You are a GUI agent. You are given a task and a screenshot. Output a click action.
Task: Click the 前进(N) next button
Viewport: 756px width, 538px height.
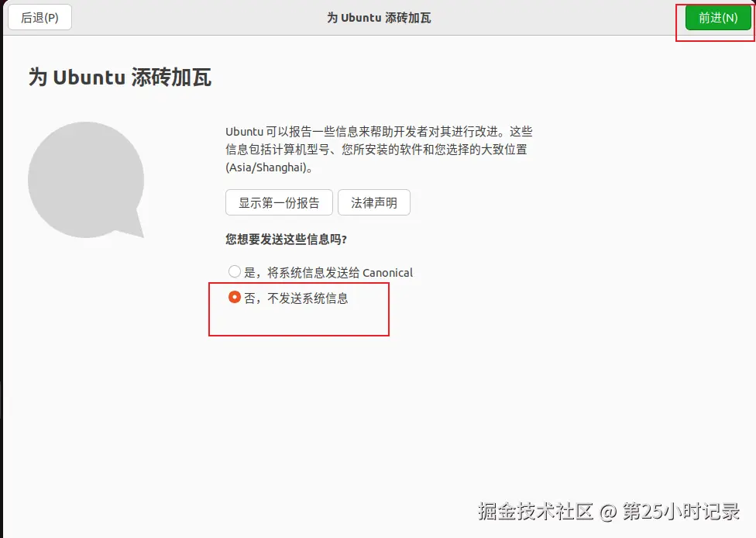718,18
